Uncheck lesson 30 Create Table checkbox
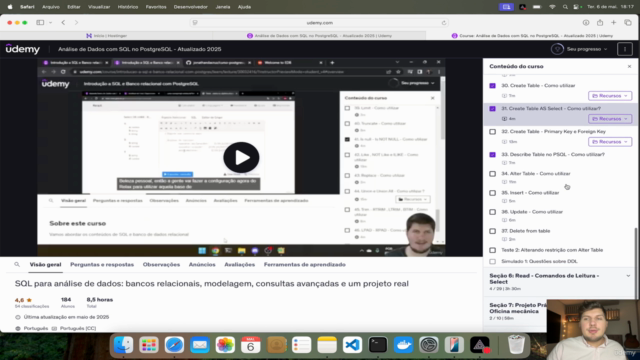The width and height of the screenshot is (640, 360). (492, 86)
